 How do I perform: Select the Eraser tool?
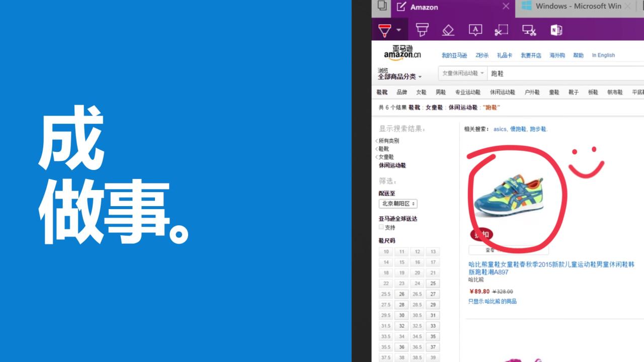(x=448, y=30)
